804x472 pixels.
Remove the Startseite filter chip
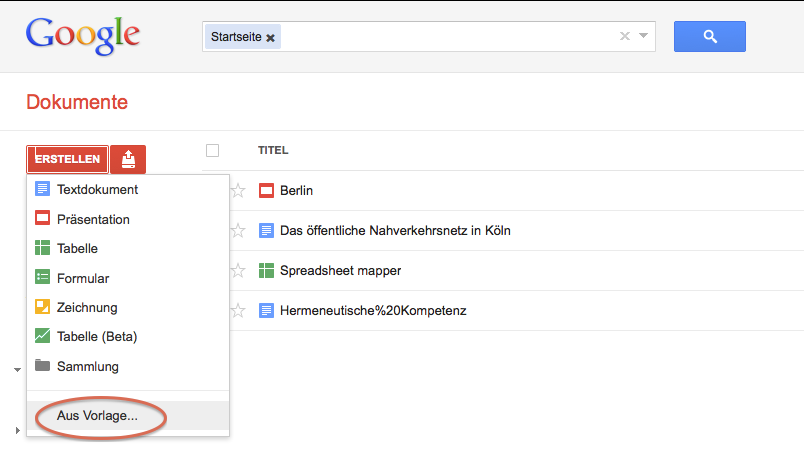270,37
